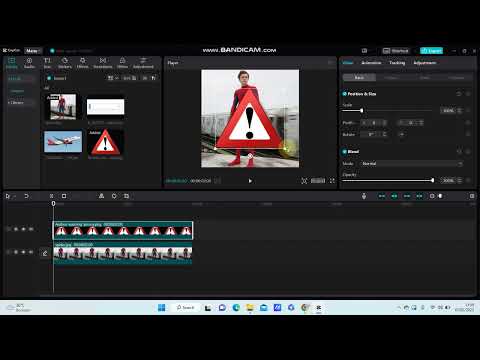Click the Import button in the media panel
Image resolution: width=480 pixels, height=360 pixels.
click(x=57, y=78)
